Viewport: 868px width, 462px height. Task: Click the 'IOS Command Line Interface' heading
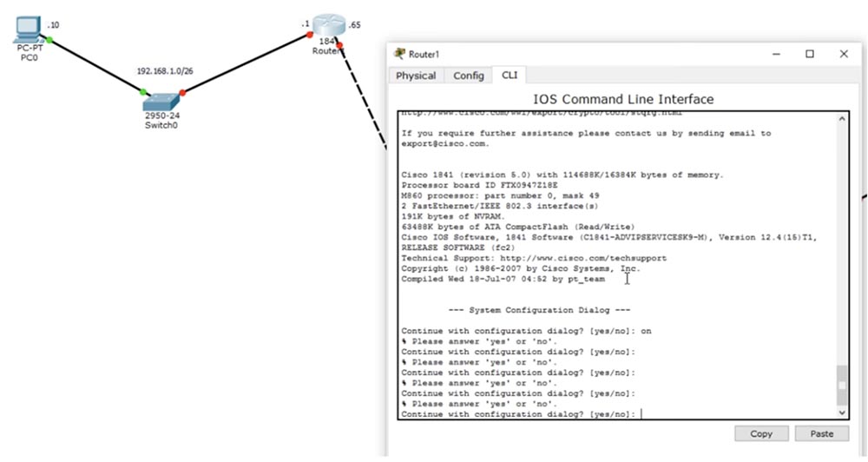623,99
